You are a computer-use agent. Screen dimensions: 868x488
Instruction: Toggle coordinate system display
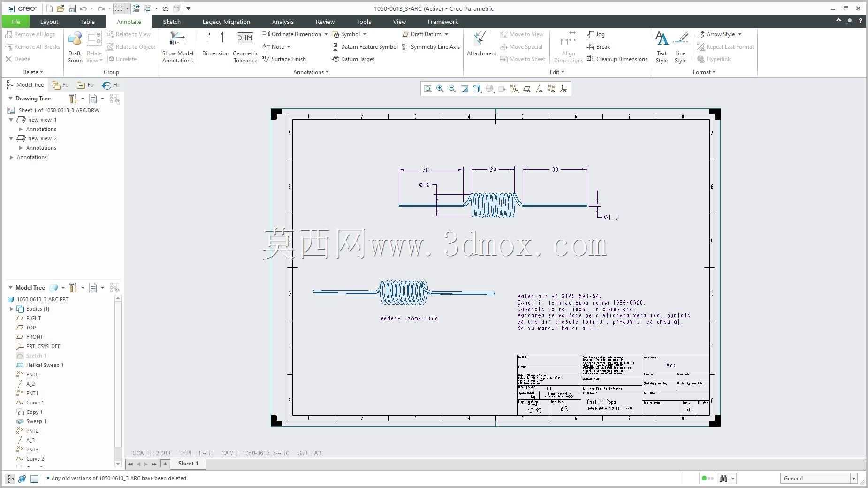[563, 89]
